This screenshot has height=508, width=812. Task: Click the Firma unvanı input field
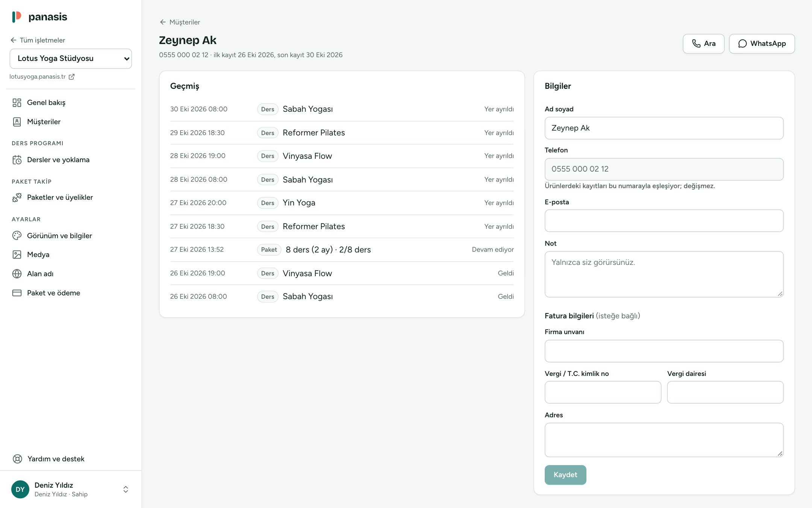click(x=664, y=351)
